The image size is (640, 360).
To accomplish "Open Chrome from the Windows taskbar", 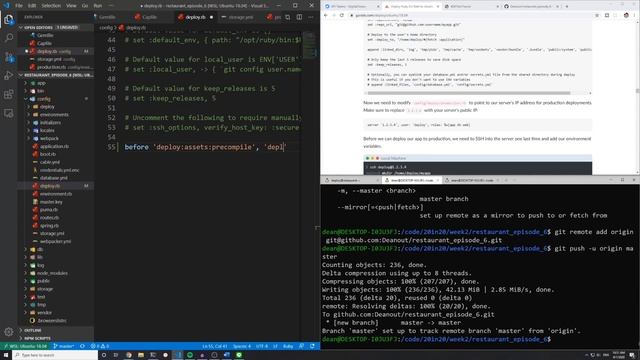I will click(x=128, y=355).
